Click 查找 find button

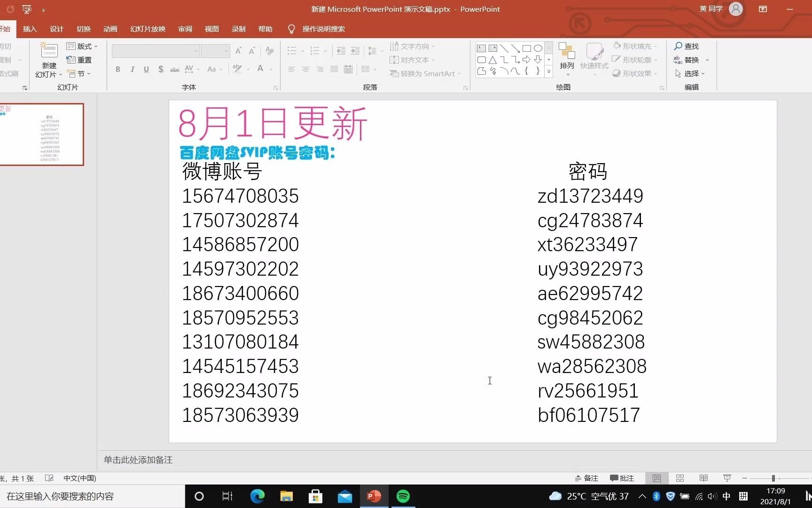687,46
